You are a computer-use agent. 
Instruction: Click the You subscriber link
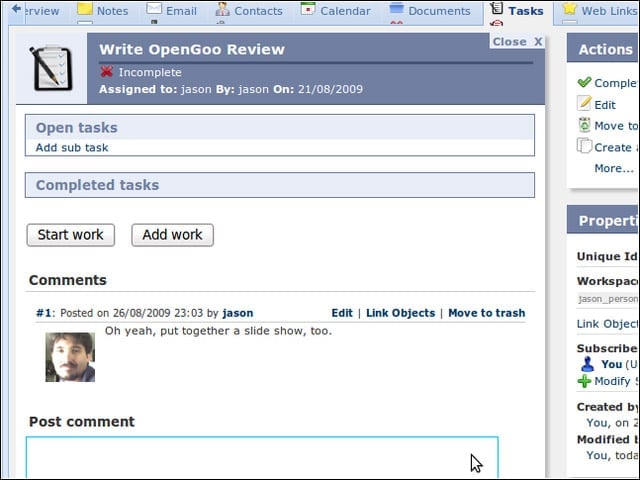[x=611, y=364]
